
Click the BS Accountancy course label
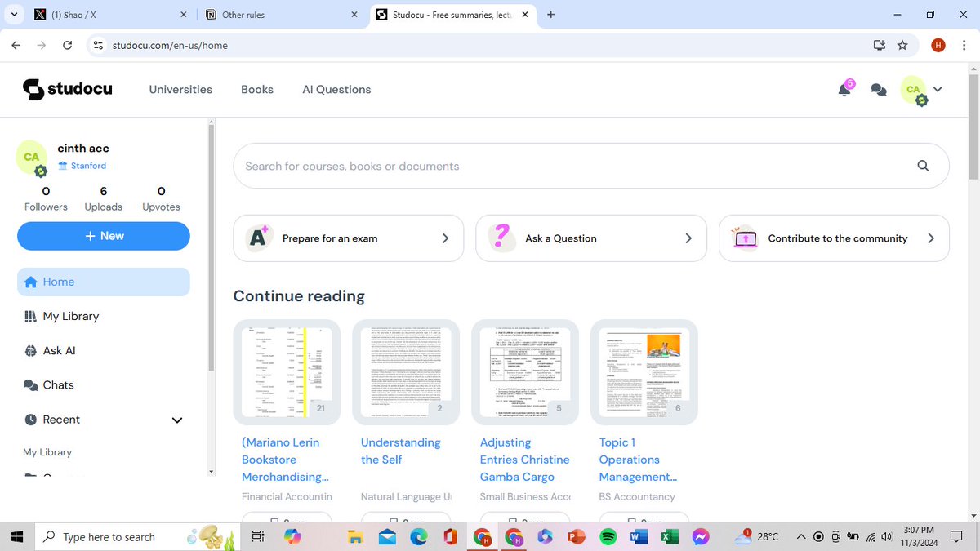pos(637,496)
